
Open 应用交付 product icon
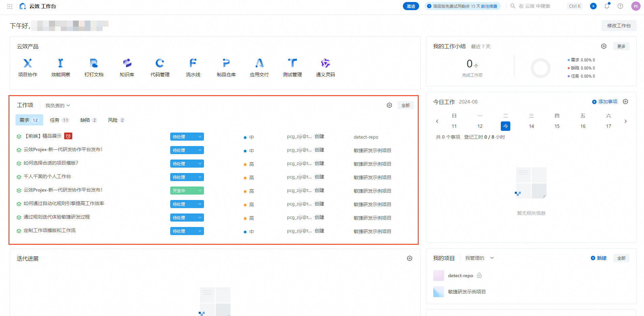coord(259,63)
